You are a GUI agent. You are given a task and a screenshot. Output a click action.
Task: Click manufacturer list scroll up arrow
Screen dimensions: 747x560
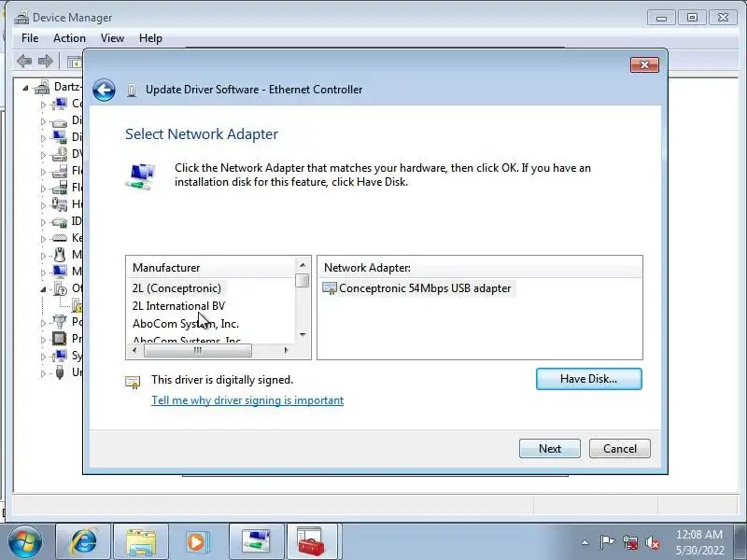pos(303,265)
